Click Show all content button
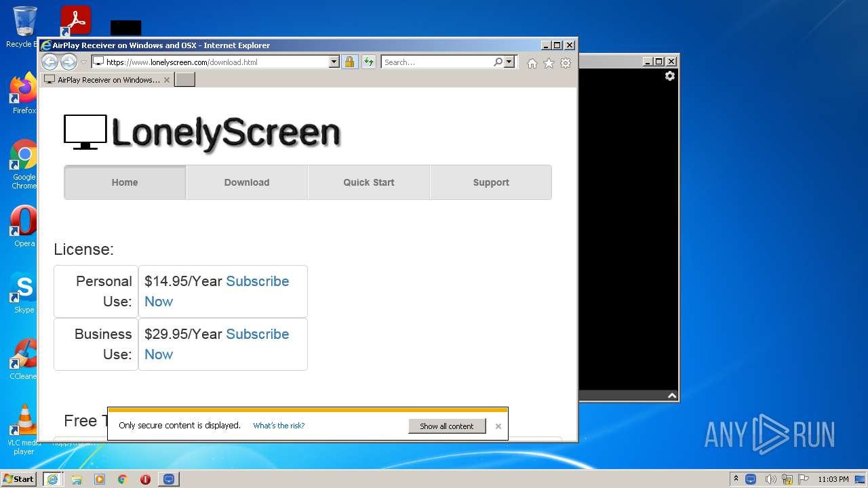The width and height of the screenshot is (868, 488). click(x=447, y=426)
